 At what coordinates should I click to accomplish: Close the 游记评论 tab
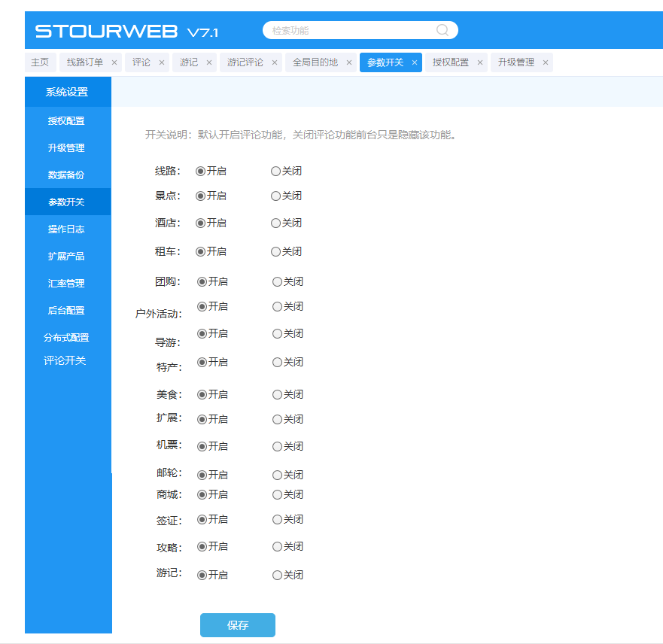275,62
